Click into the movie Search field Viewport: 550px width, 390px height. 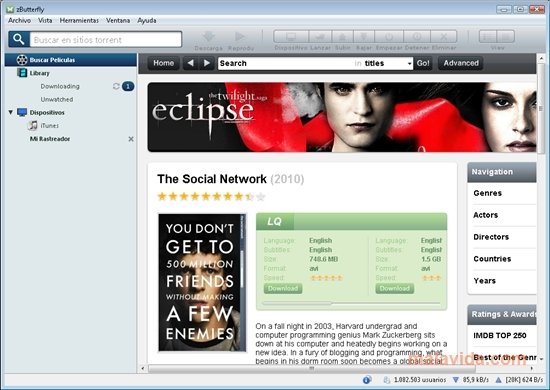pos(284,63)
